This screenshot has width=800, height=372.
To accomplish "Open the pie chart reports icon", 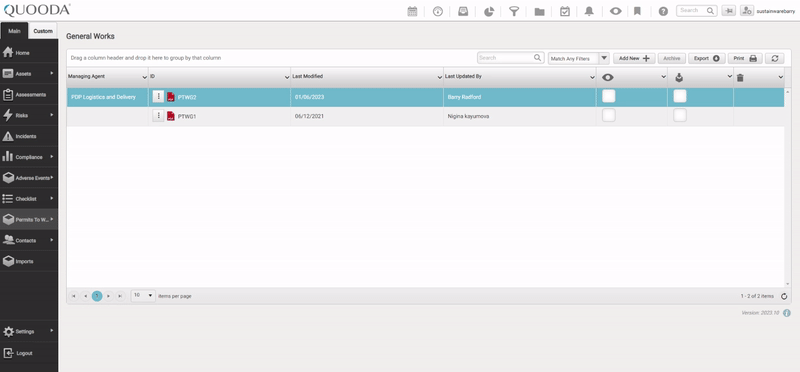I will pos(489,11).
